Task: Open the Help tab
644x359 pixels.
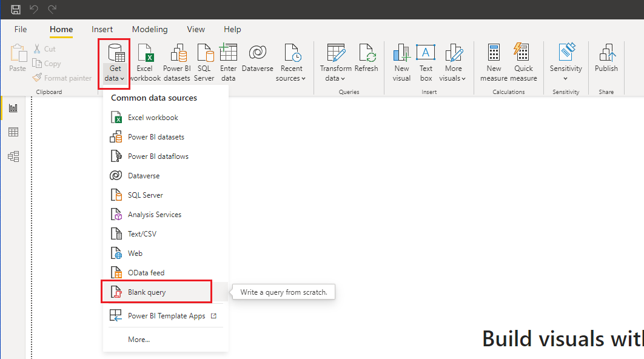Action: pos(232,29)
